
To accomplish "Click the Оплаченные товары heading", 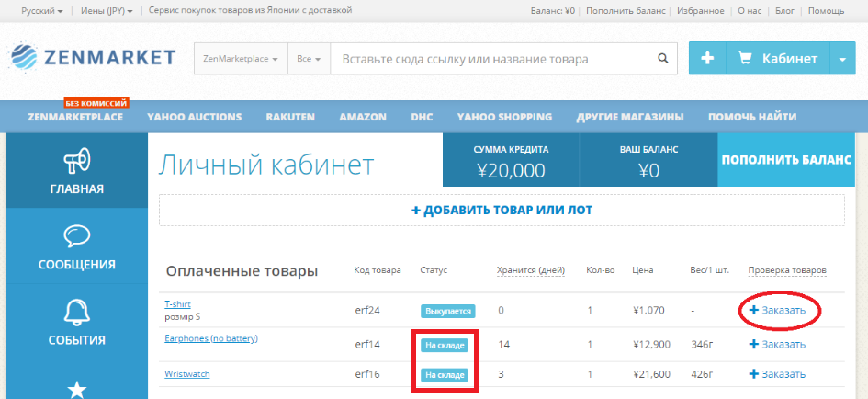I will click(x=242, y=271).
